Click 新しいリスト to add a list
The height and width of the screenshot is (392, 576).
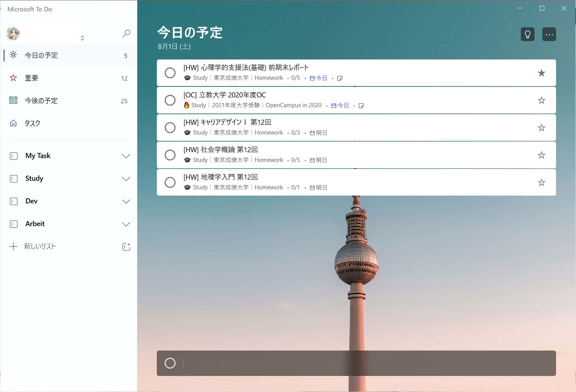pyautogui.click(x=39, y=246)
